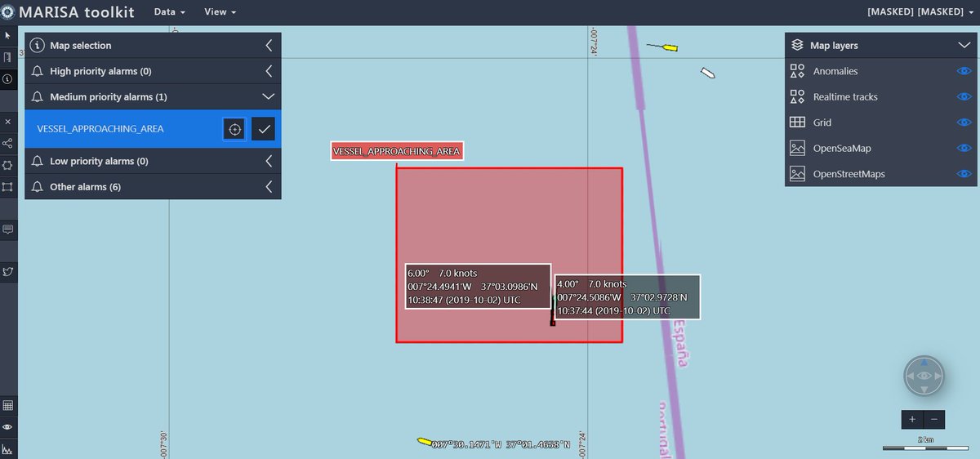Click Anomalies layer name
The image size is (980, 459).
point(835,72)
